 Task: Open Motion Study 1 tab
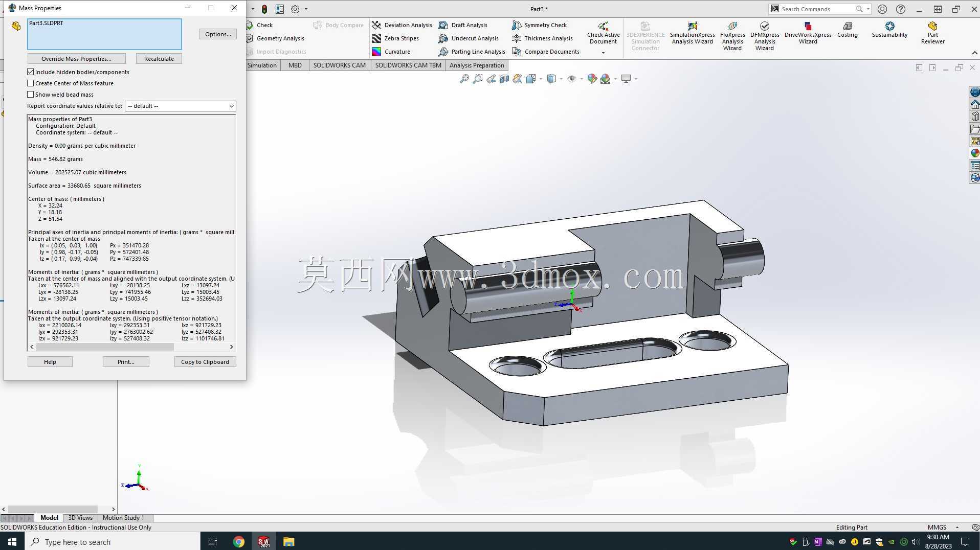[x=123, y=518]
